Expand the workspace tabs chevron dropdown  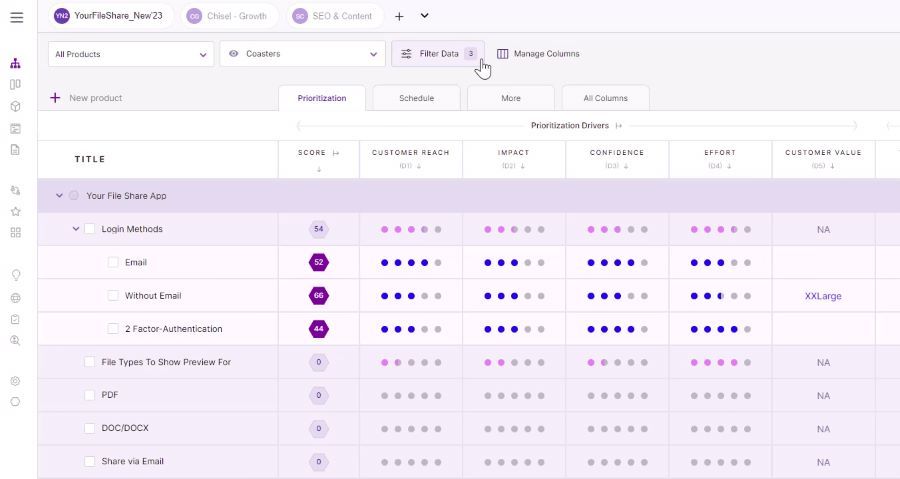pyautogui.click(x=424, y=16)
